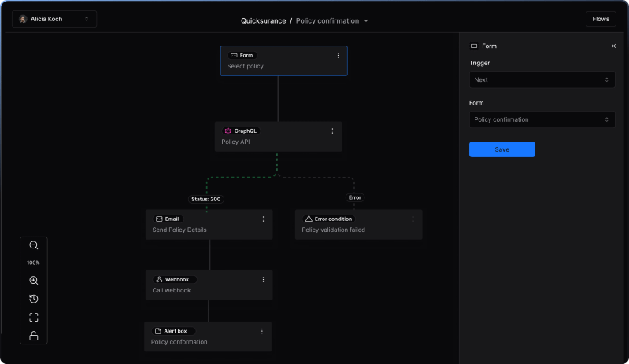The width and height of the screenshot is (629, 364).
Task: Click the Webhook icon on the node
Action: (159, 280)
